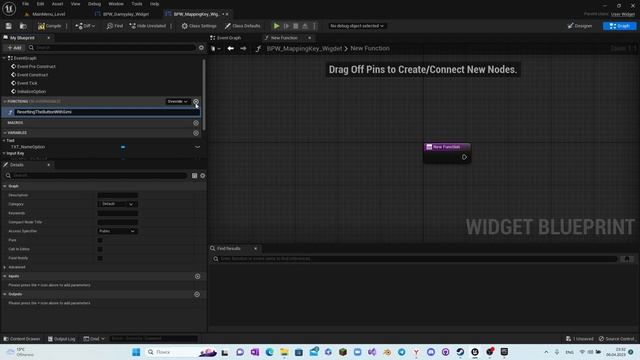
Task: Close the New Function graph tab
Action: tap(309, 38)
